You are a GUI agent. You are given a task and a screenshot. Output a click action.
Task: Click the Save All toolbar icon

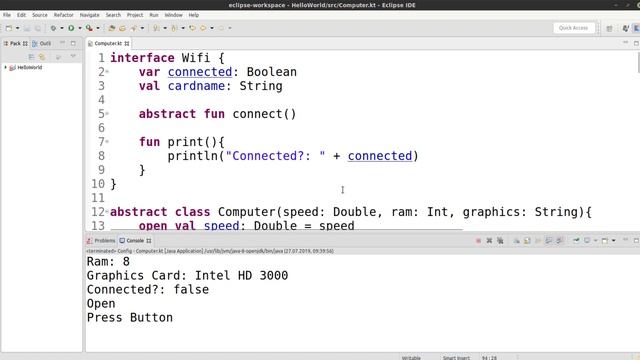coord(38,28)
